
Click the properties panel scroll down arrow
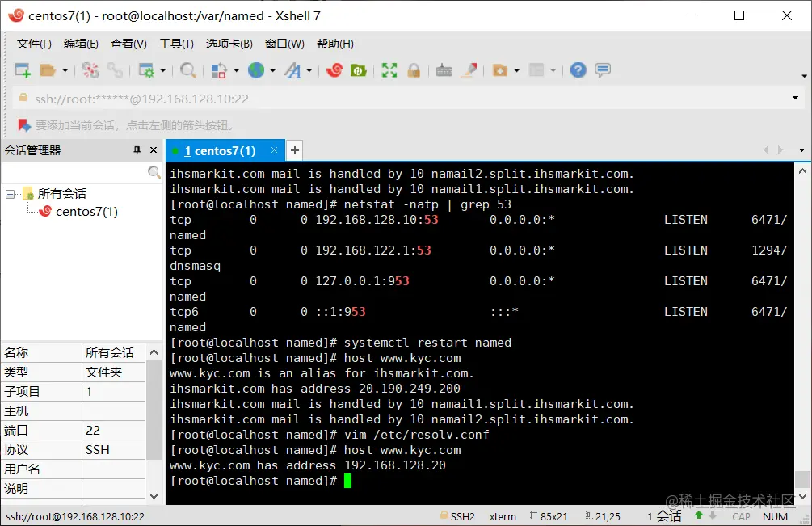(154, 496)
